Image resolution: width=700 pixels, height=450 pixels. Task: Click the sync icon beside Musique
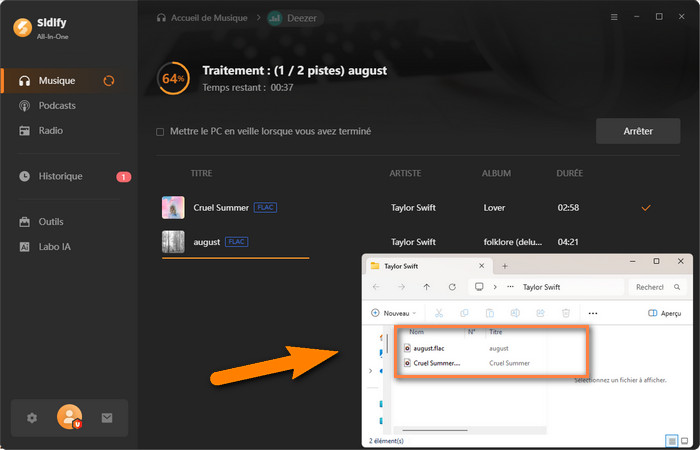point(108,80)
